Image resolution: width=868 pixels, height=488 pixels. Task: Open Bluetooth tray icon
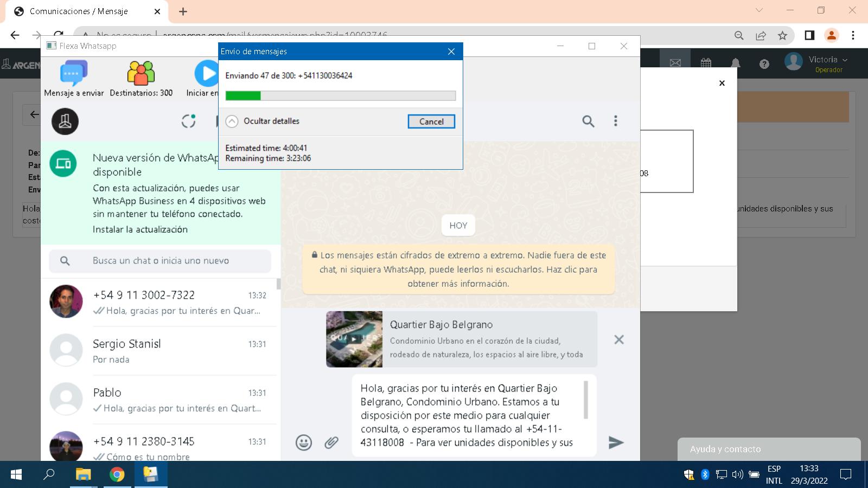tap(705, 474)
